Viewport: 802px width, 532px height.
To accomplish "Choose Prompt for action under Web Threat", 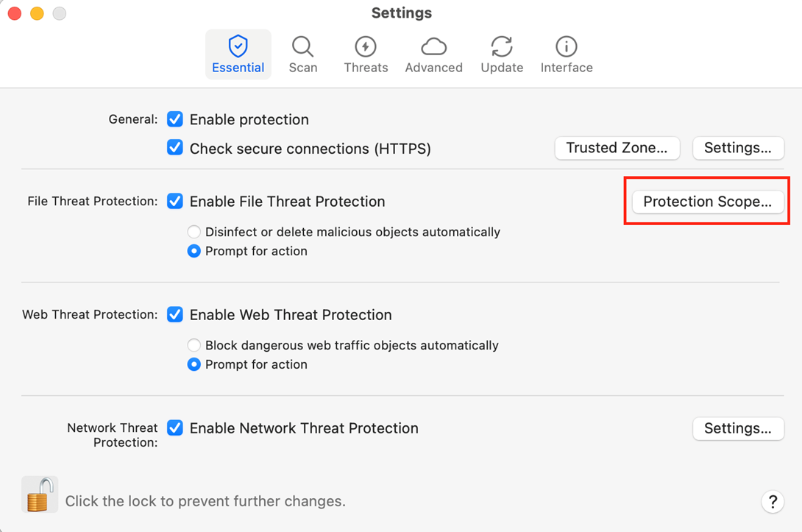I will point(194,364).
